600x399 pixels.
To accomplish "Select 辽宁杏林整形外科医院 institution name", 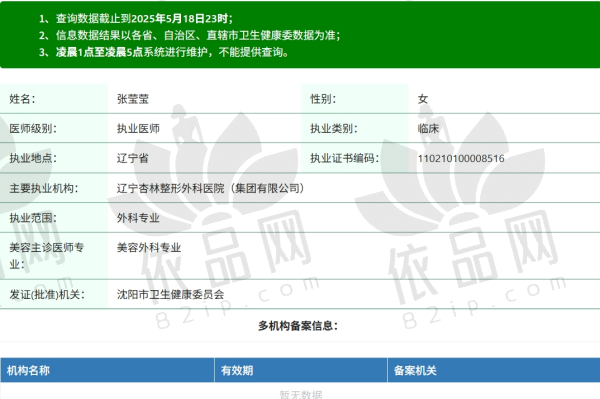I will click(211, 188).
